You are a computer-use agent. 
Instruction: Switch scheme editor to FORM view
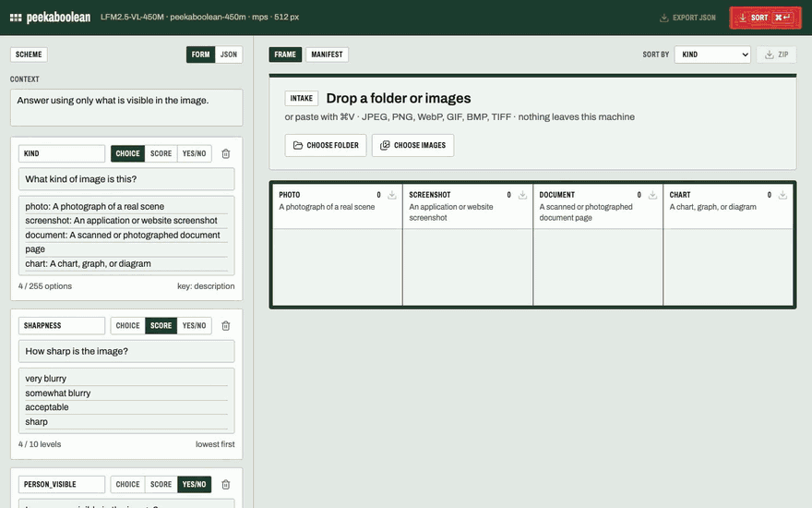[x=200, y=54]
